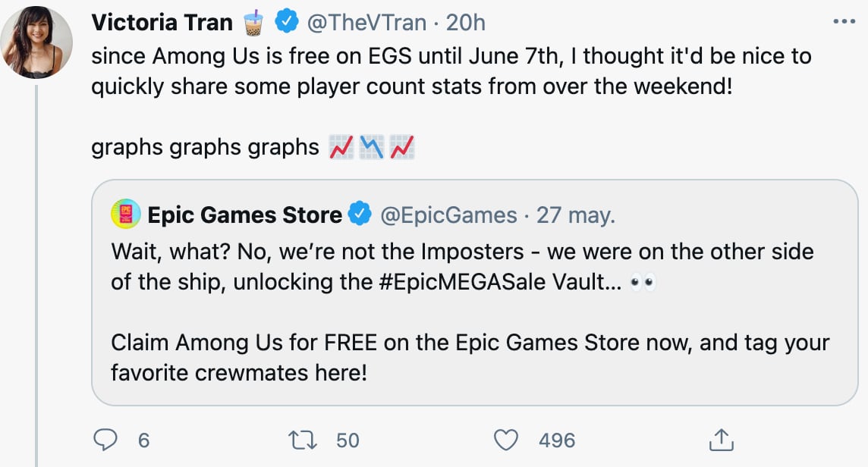Click the @EpicGames handle
This screenshot has width=868, height=467.
pyautogui.click(x=448, y=215)
